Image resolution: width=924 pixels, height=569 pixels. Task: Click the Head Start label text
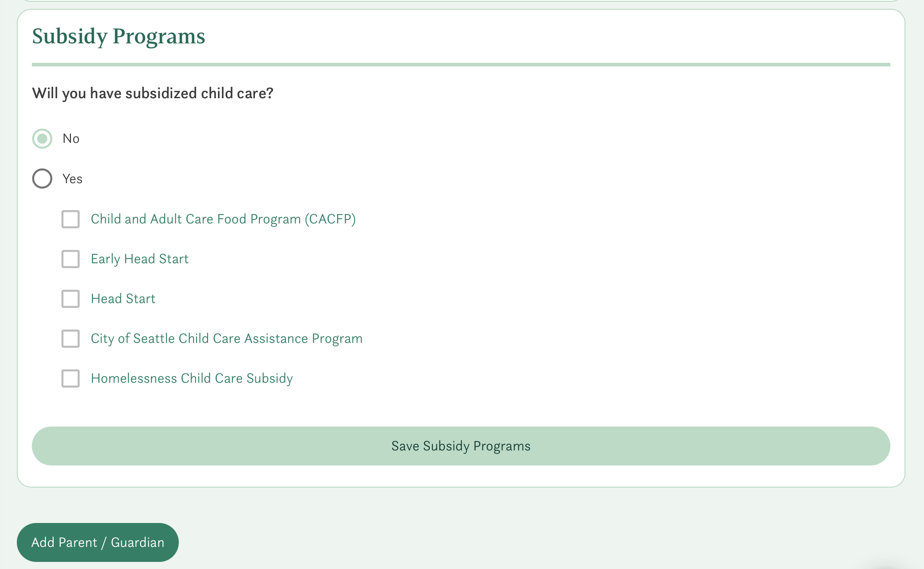pyautogui.click(x=123, y=299)
